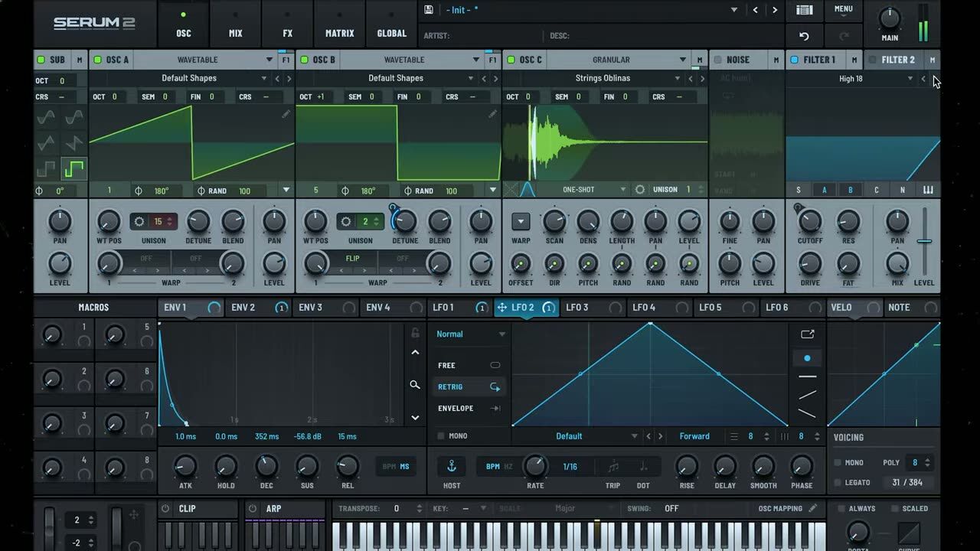The image size is (980, 551).
Task: Export LFO shape with arrow icon
Action: click(x=807, y=334)
